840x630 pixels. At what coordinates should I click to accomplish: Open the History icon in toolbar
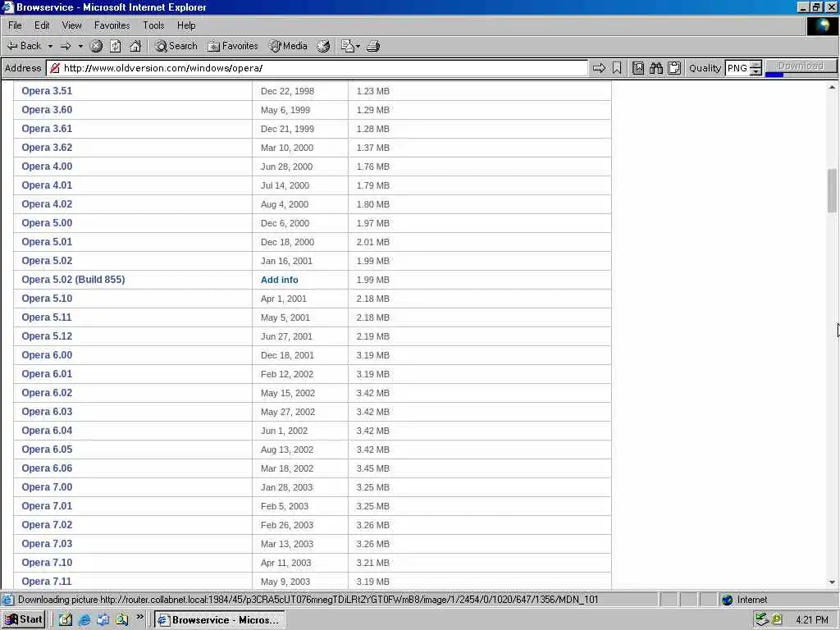click(x=323, y=46)
